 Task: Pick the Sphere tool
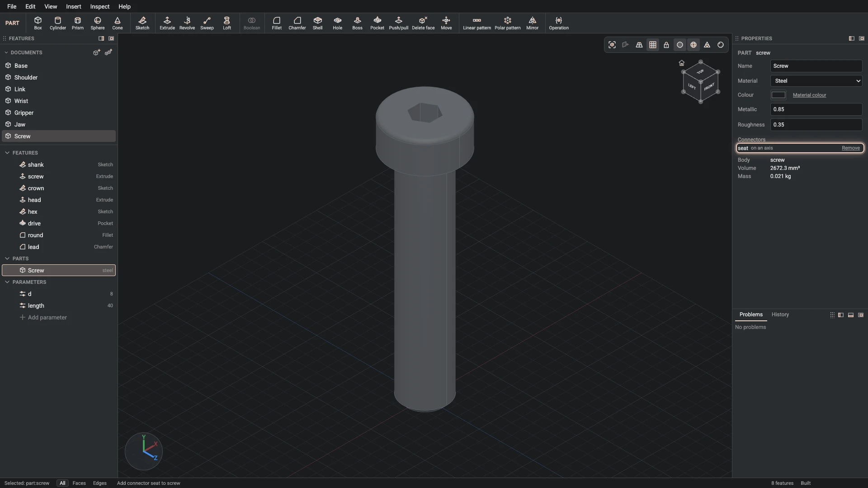98,23
